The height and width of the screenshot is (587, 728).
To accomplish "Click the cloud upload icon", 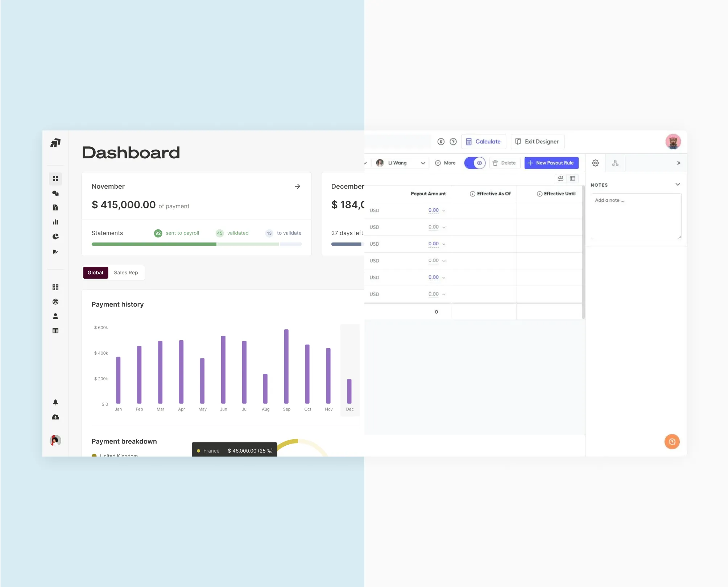I will point(55,417).
